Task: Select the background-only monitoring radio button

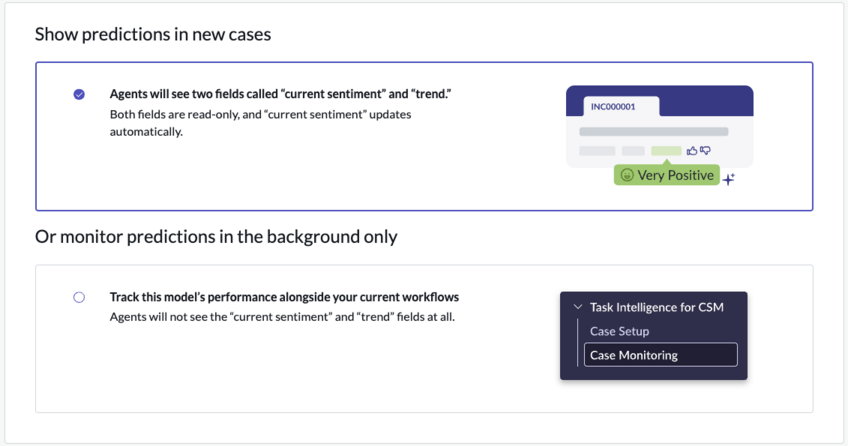Action: [79, 297]
